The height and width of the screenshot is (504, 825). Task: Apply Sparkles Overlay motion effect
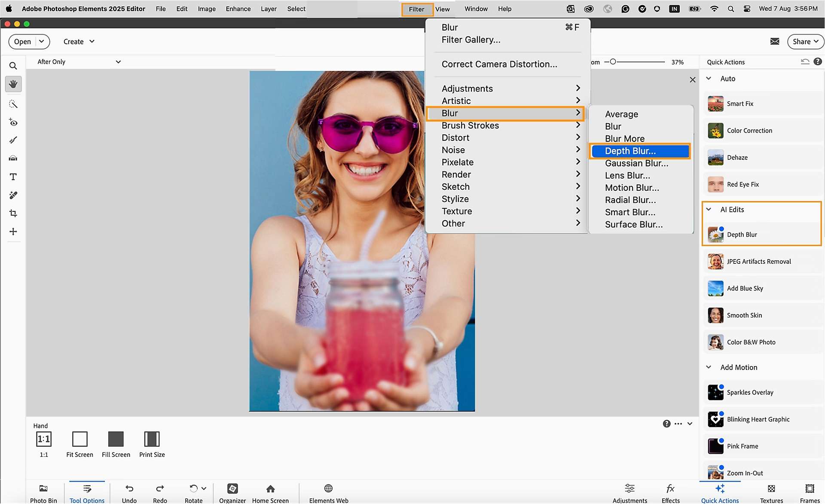tap(763, 392)
